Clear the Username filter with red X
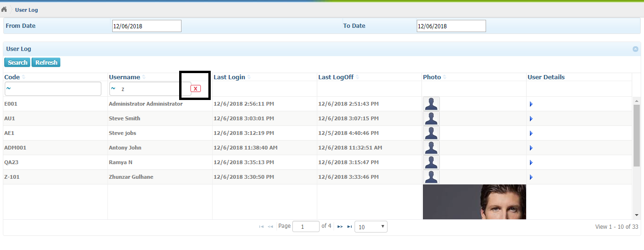Viewport: 644px width, 250px height. coord(195,89)
